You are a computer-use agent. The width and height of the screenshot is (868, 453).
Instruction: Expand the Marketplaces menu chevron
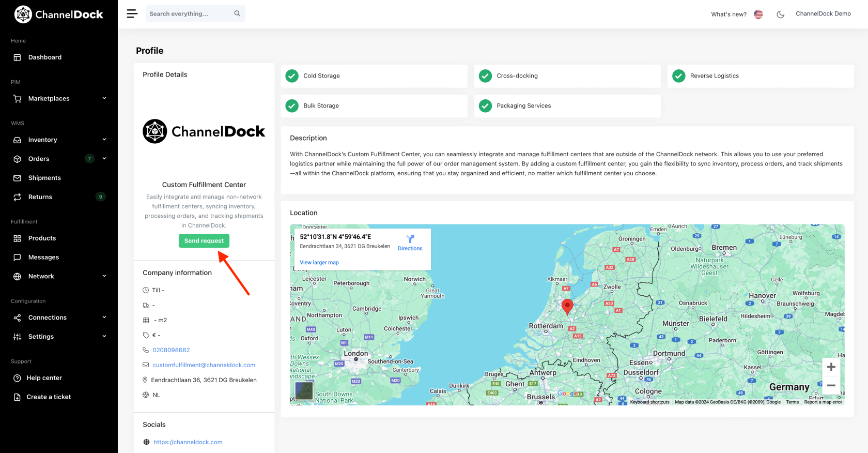pos(104,98)
